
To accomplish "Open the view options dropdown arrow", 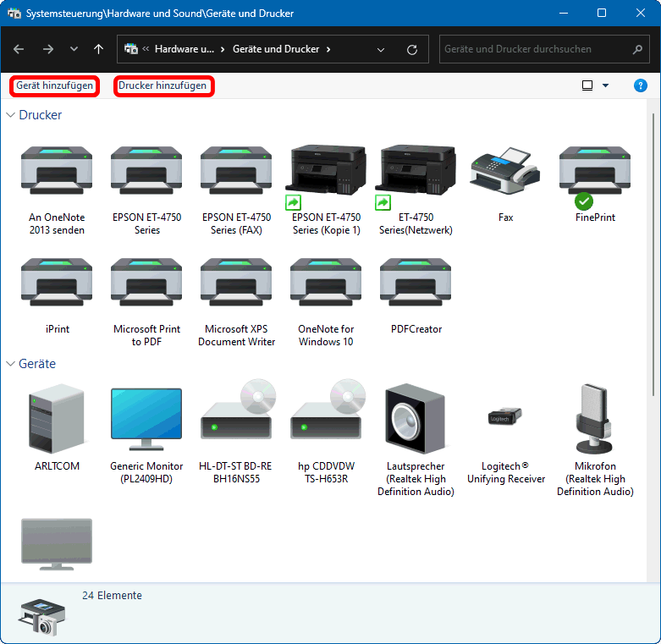I will [605, 85].
